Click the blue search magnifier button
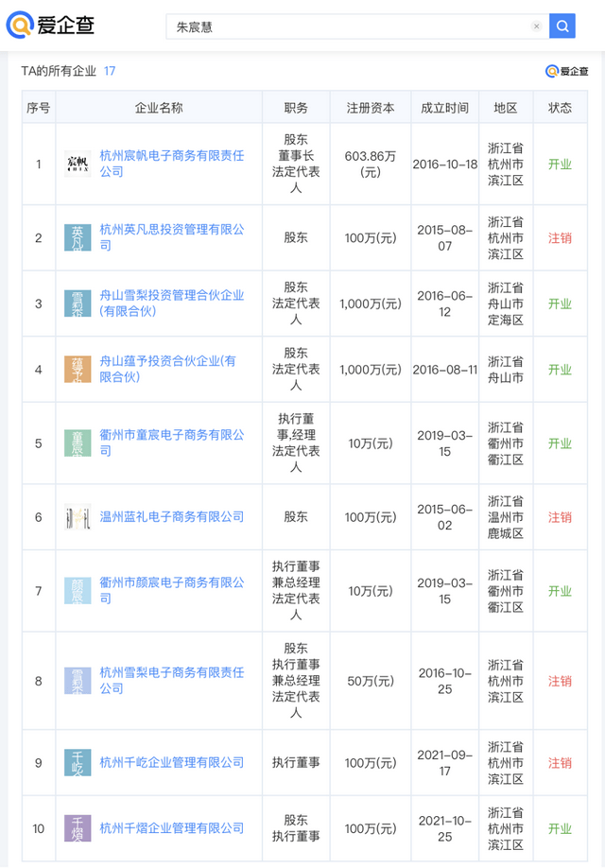 tap(562, 26)
